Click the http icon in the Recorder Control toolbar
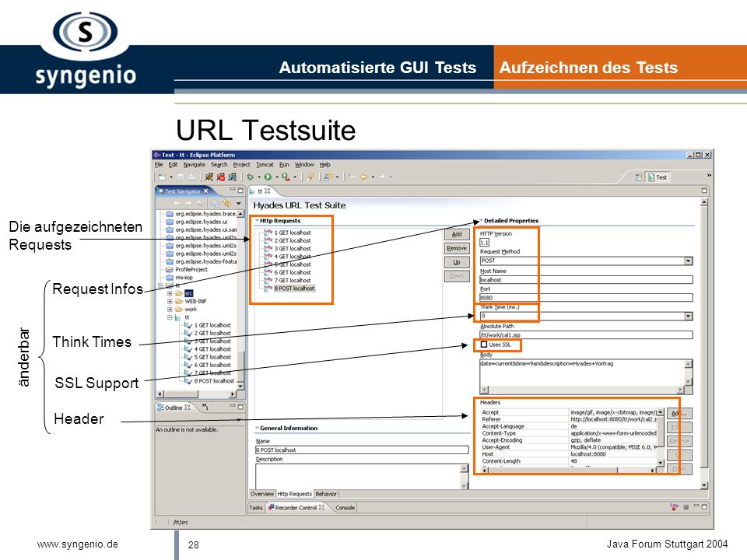 [x=674, y=507]
